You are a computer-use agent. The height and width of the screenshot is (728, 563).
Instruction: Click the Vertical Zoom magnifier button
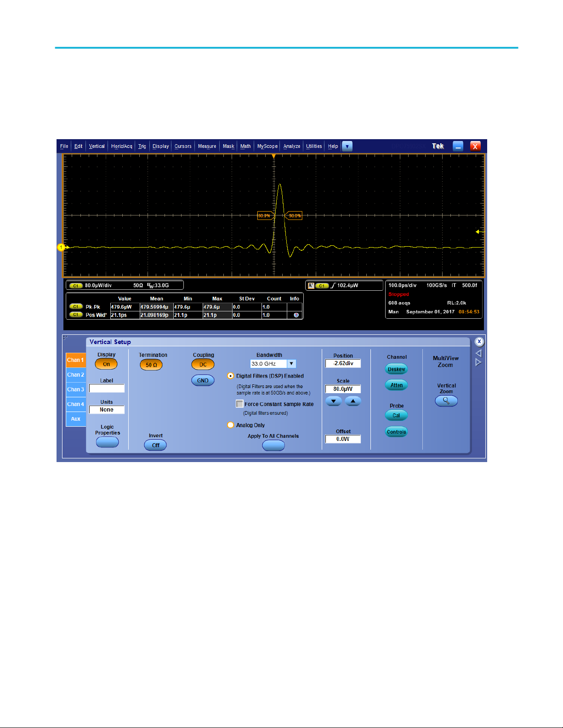[446, 401]
